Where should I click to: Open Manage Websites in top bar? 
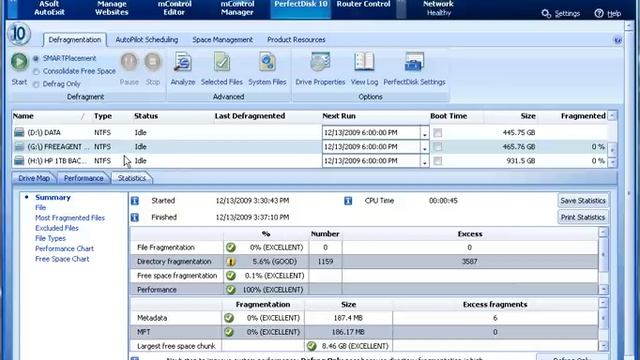click(x=111, y=9)
